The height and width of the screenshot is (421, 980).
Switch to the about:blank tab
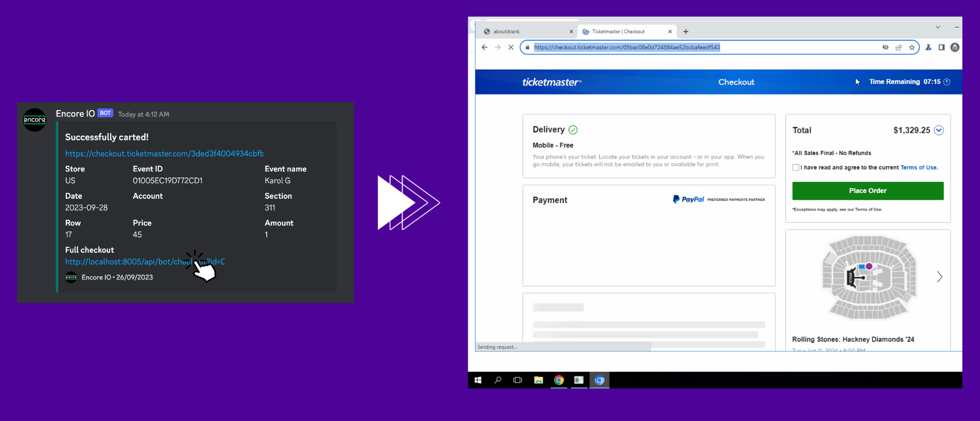point(524,32)
